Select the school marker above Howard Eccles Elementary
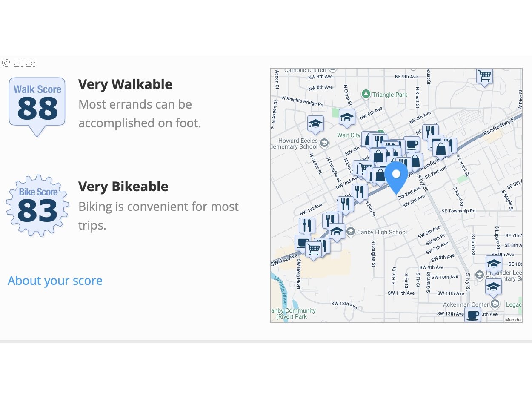532x399 pixels. (315, 125)
